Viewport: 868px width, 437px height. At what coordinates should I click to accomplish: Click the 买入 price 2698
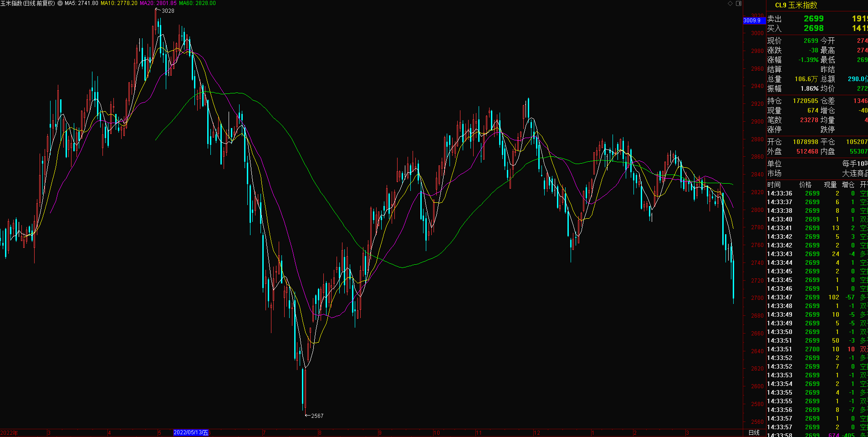(813, 28)
